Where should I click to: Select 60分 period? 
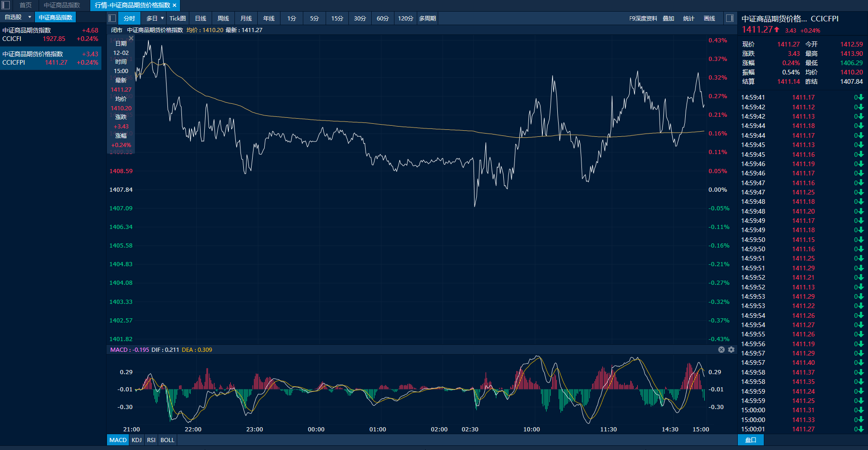383,18
